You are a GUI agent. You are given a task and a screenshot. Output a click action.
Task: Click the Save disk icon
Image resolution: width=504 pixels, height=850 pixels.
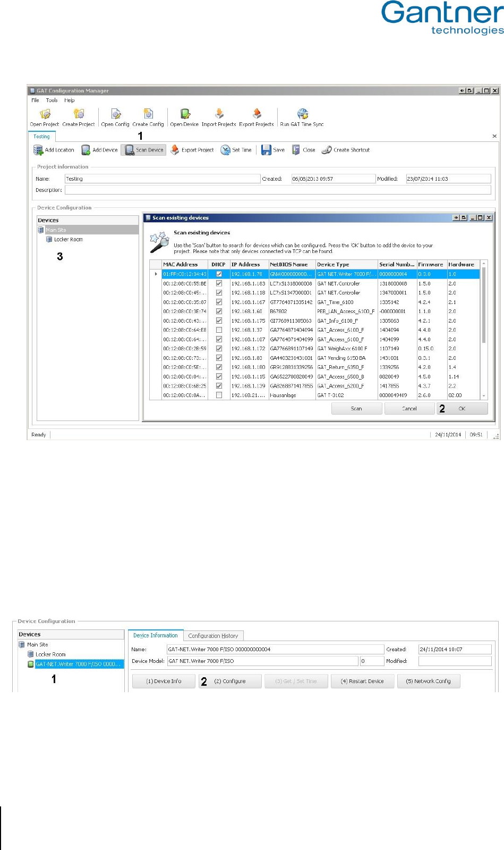[x=266, y=150]
